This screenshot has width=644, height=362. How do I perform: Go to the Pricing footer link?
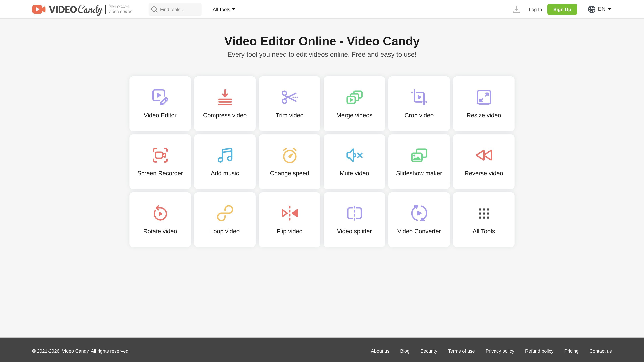pyautogui.click(x=571, y=351)
